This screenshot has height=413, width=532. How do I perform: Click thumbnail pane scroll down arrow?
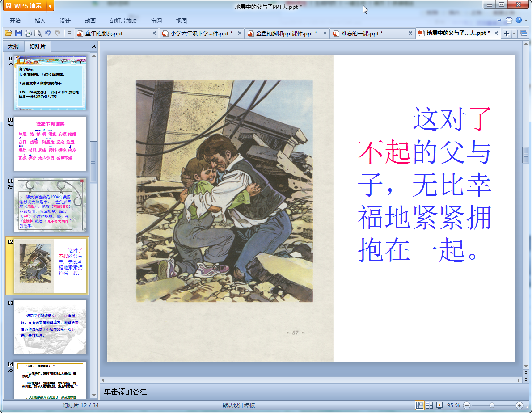[x=93, y=396]
